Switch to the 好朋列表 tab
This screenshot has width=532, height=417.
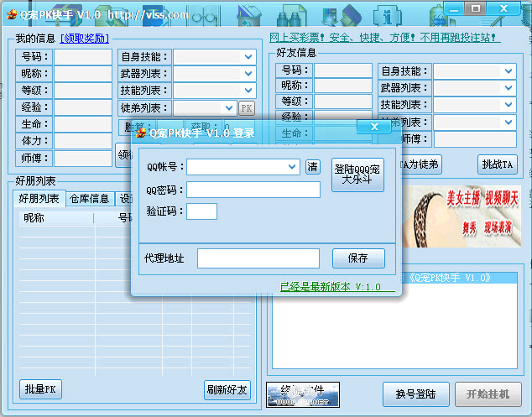coord(39,199)
